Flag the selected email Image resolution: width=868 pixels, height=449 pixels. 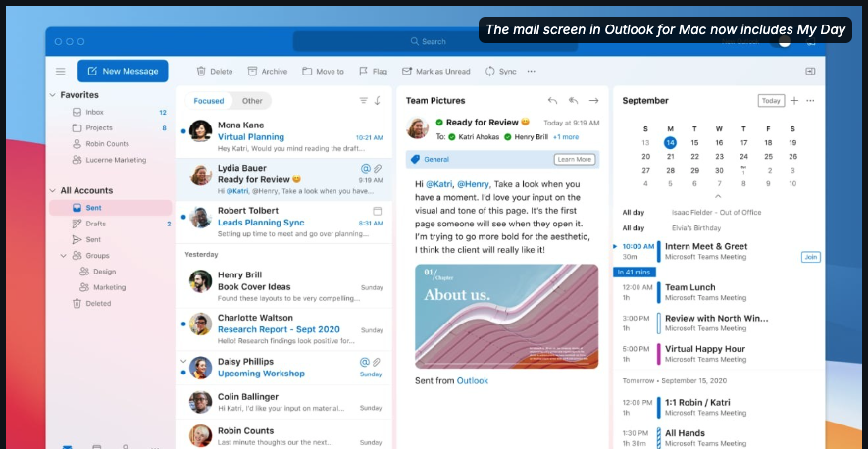[x=373, y=72]
